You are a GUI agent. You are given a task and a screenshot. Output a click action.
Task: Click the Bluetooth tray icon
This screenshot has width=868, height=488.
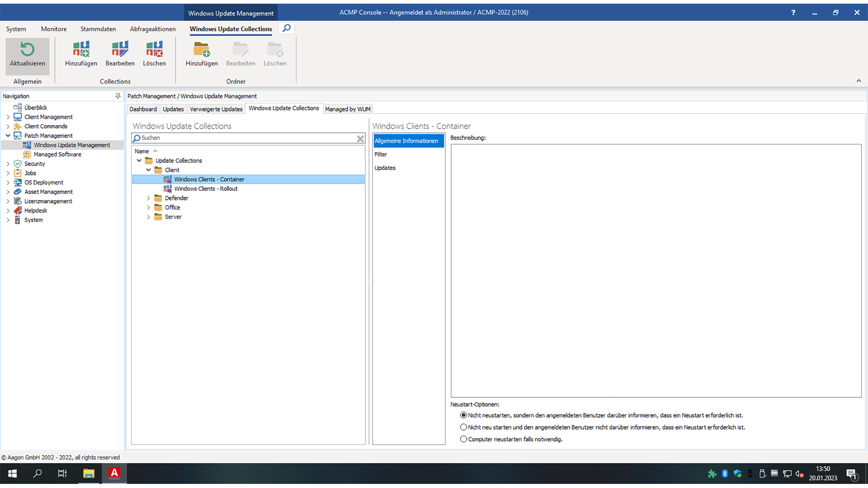tap(725, 474)
